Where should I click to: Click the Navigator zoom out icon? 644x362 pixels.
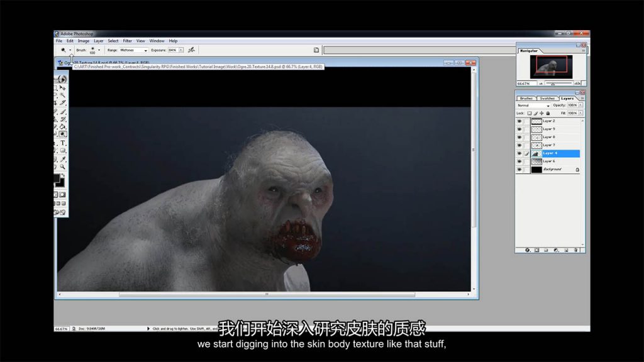(x=541, y=84)
